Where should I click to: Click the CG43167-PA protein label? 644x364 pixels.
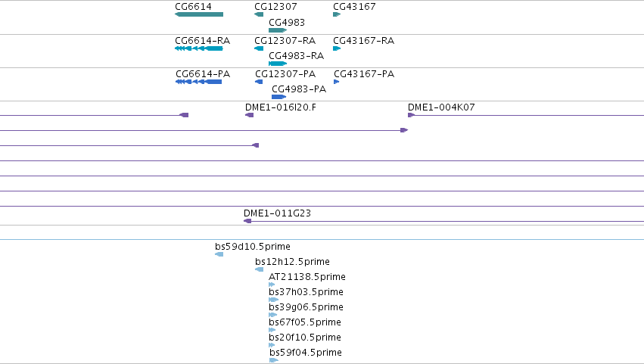(364, 74)
